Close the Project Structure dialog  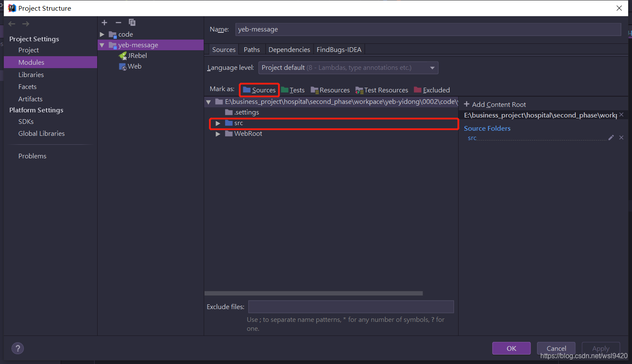[619, 8]
